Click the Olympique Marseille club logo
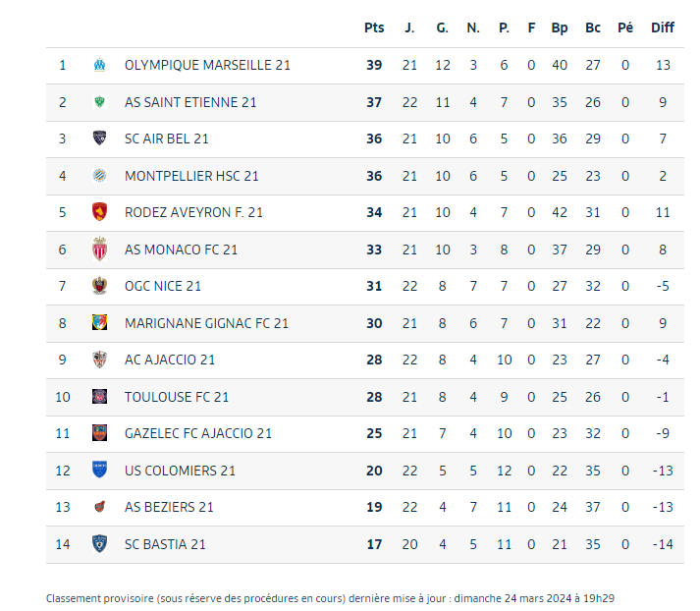700x611 pixels. point(99,65)
